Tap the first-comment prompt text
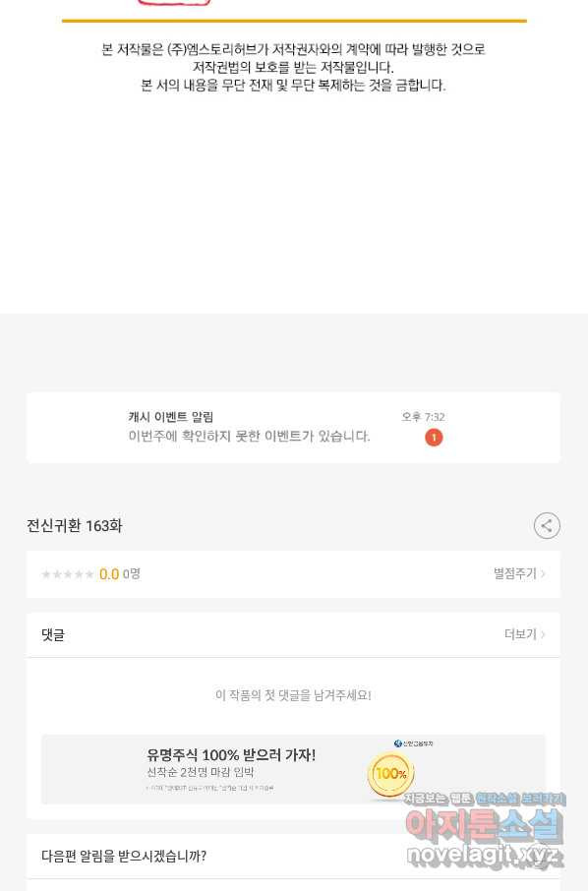 [293, 695]
